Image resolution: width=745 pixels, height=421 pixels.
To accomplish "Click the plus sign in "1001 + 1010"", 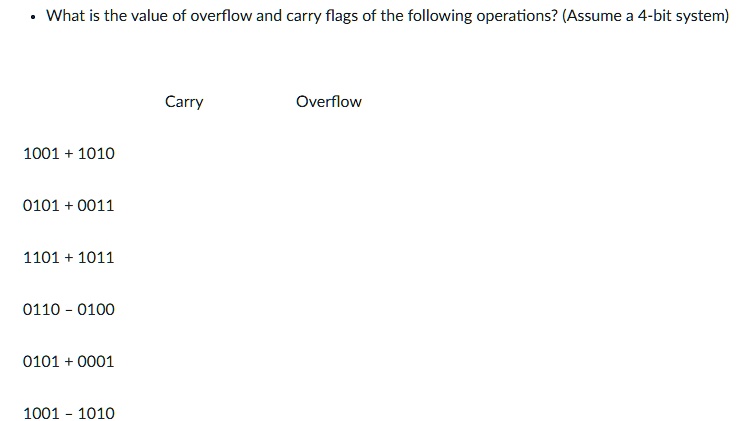I will pyautogui.click(x=69, y=154).
